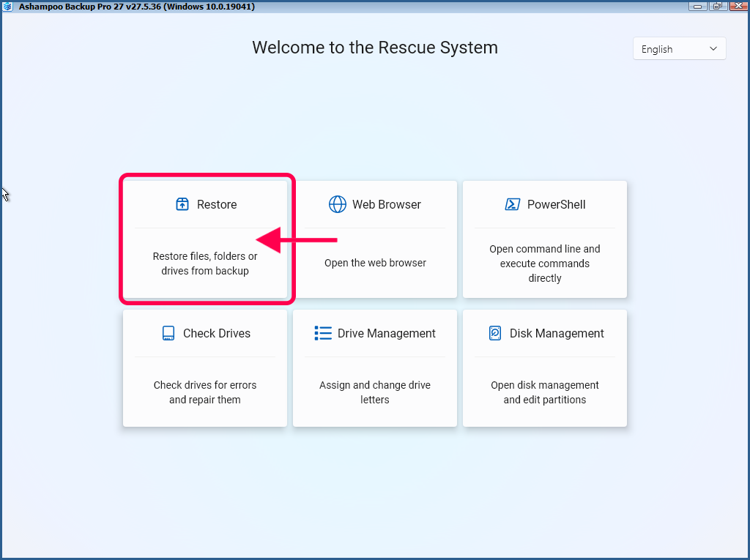Close the Ashampoo Backup Pro window
The image size is (750, 560).
click(x=738, y=6)
